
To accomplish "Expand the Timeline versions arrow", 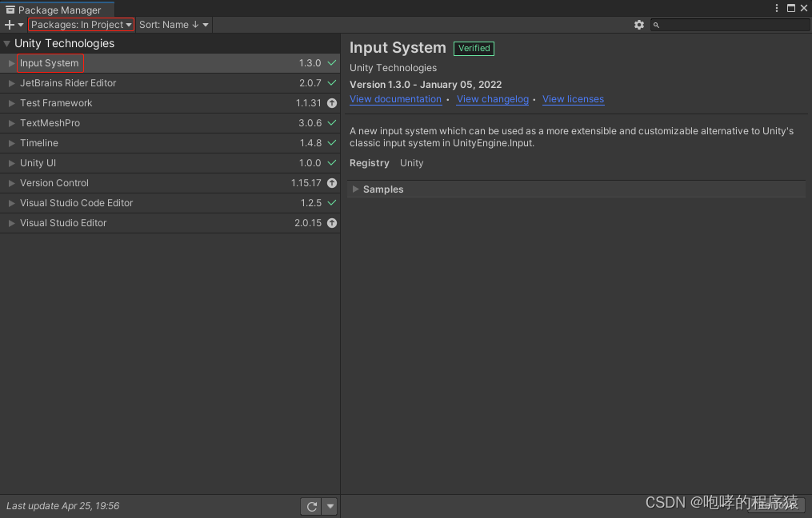I will point(11,143).
